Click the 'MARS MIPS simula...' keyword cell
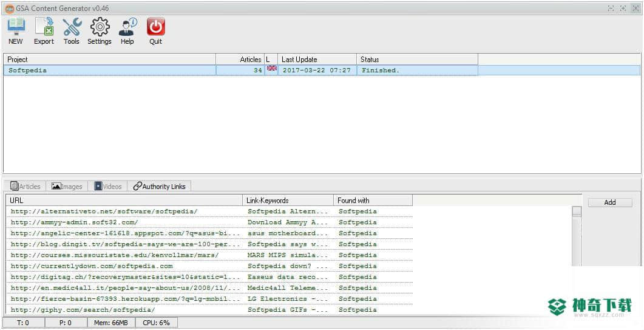 [288, 255]
